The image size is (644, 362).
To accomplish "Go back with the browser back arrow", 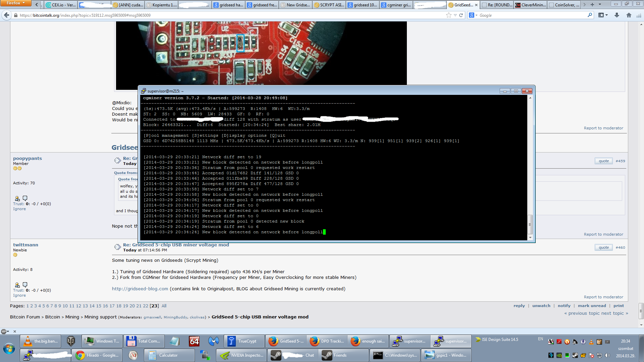I will tap(7, 15).
